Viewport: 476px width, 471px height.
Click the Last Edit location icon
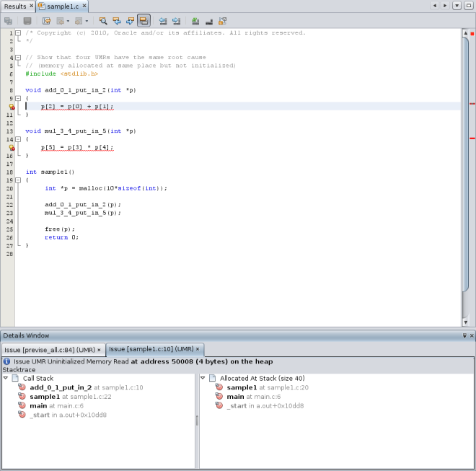46,21
